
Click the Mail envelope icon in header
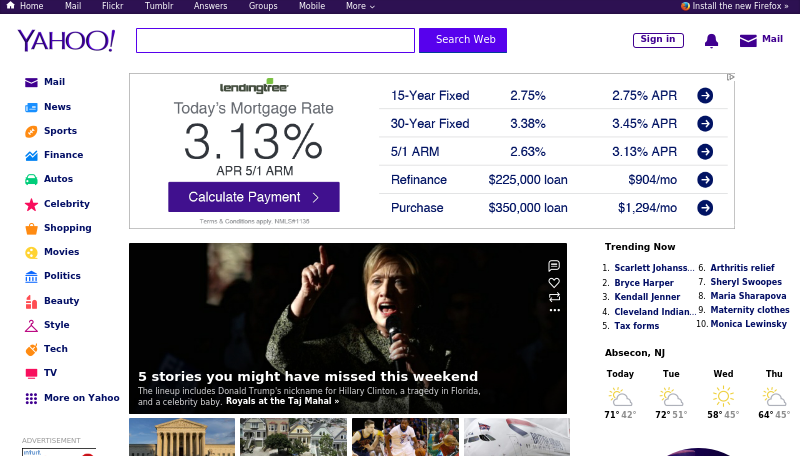pos(748,40)
